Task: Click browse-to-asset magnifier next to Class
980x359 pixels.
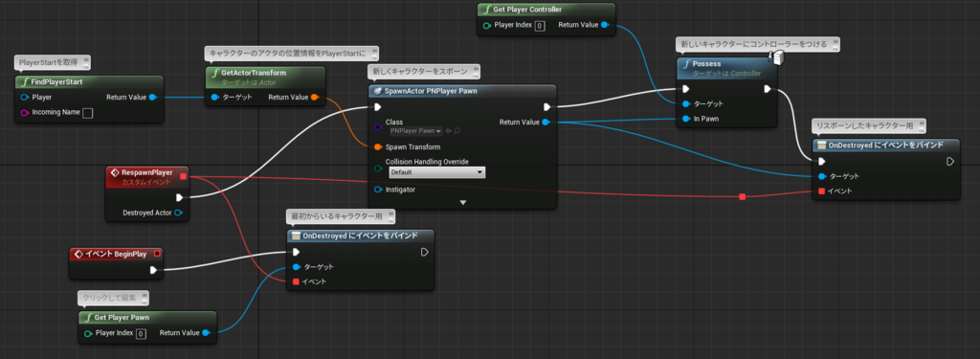Action: click(457, 131)
